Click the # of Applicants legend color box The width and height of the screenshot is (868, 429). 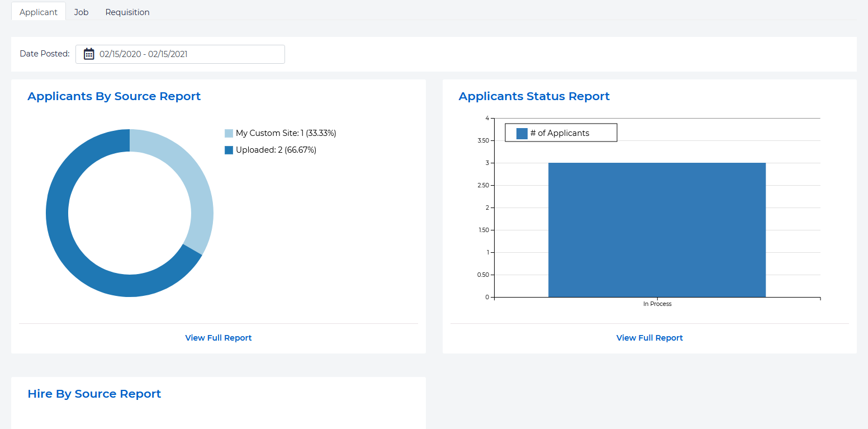[x=521, y=133]
